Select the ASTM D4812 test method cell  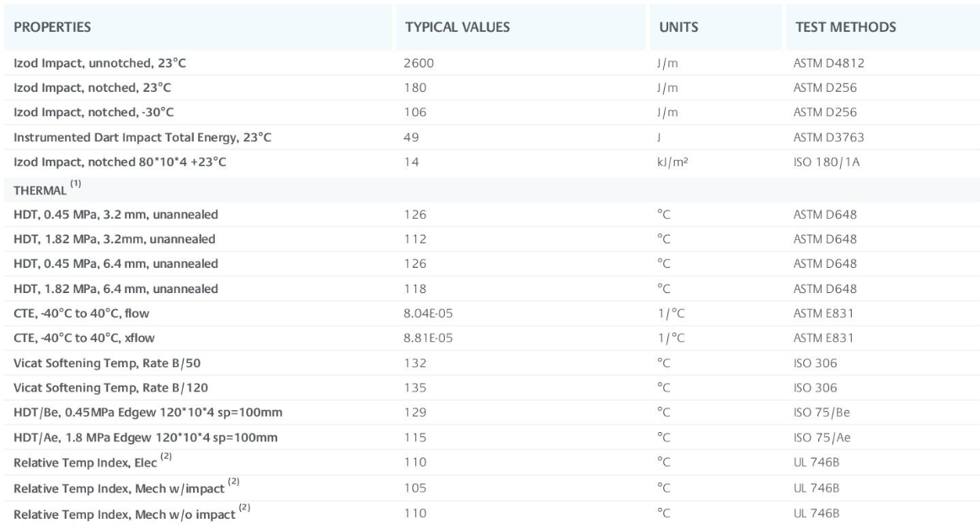tap(829, 63)
